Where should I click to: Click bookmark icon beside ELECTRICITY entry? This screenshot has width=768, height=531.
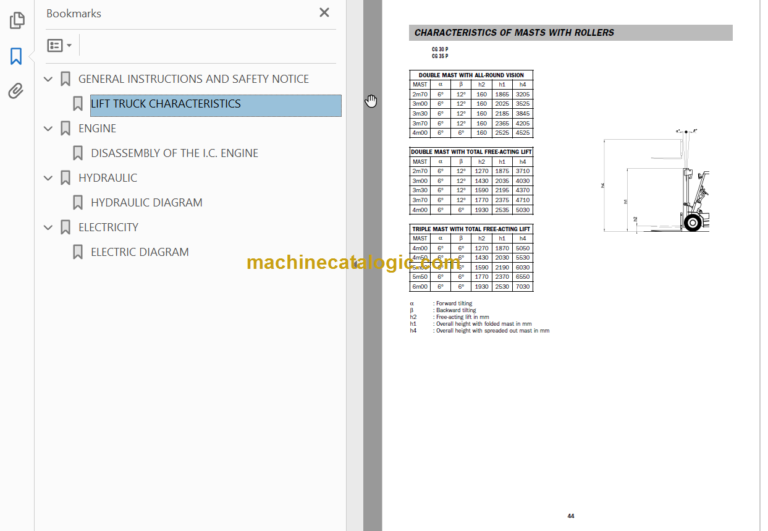click(65, 227)
